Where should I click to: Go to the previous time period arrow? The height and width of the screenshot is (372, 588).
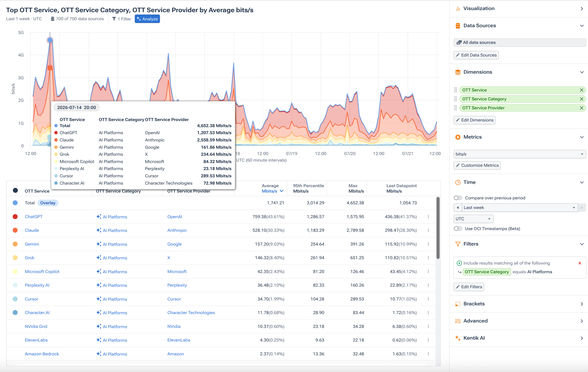click(458, 208)
